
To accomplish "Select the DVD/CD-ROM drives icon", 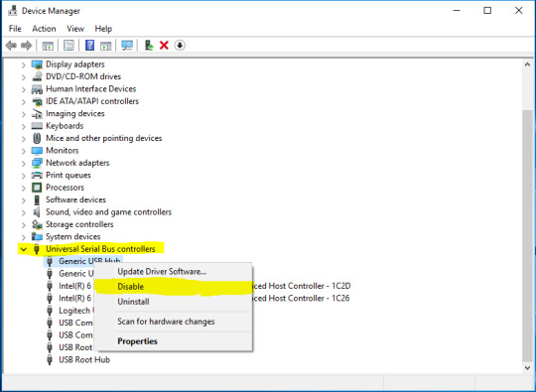I will (37, 76).
